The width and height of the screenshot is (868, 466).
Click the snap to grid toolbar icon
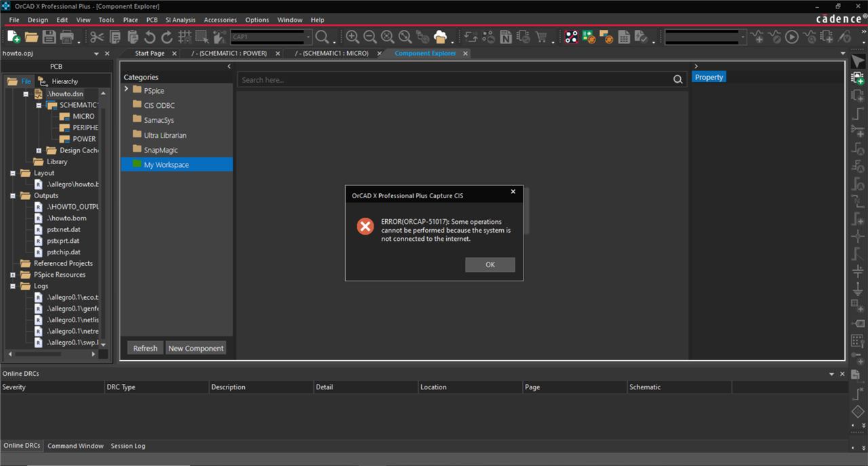point(184,37)
